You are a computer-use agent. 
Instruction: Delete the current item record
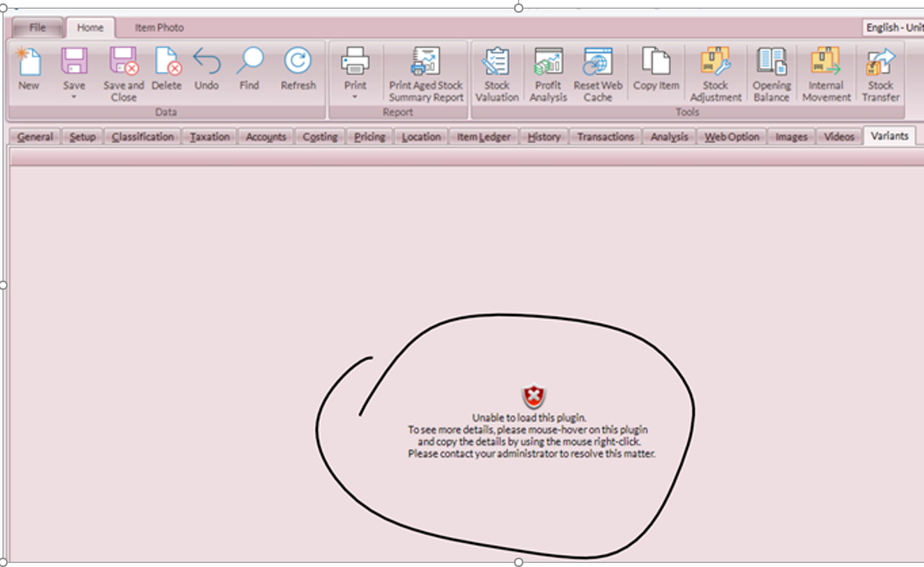point(167,64)
